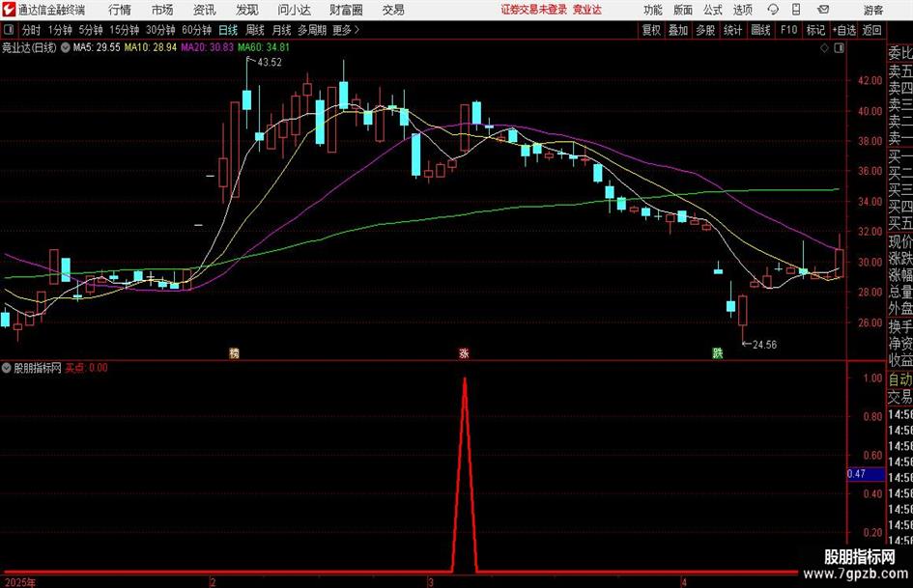
Task: Toggle the left sidebar panel icon
Action: (9, 30)
